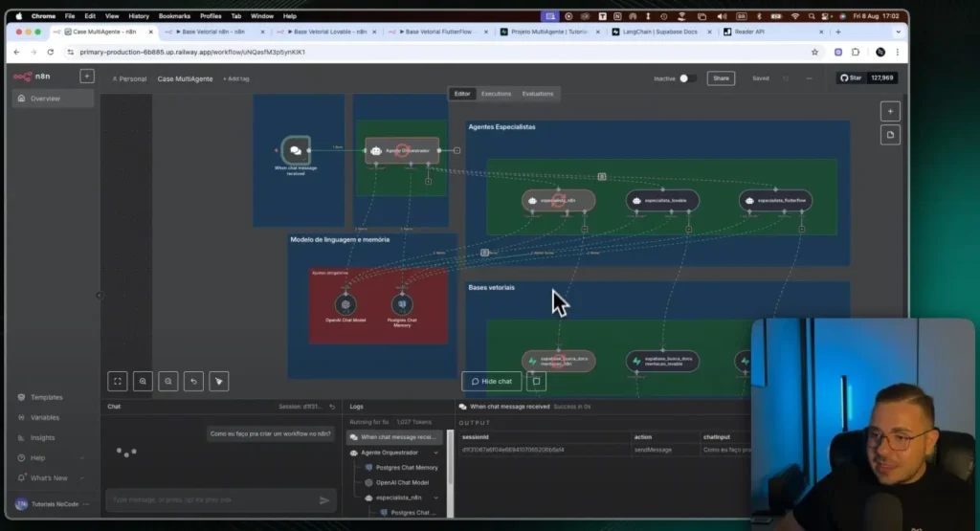
Task: Collapse especialista_n8n log entry chevron
Action: click(435, 498)
